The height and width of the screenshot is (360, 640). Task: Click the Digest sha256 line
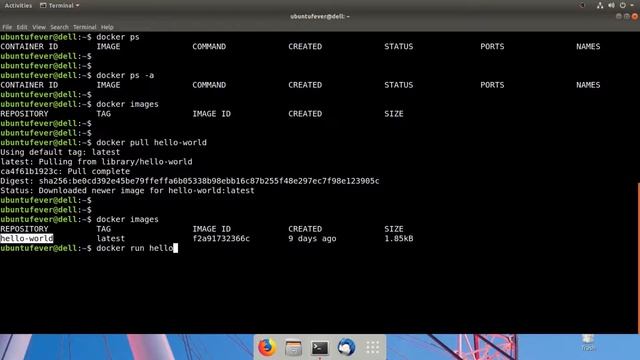[190, 181]
